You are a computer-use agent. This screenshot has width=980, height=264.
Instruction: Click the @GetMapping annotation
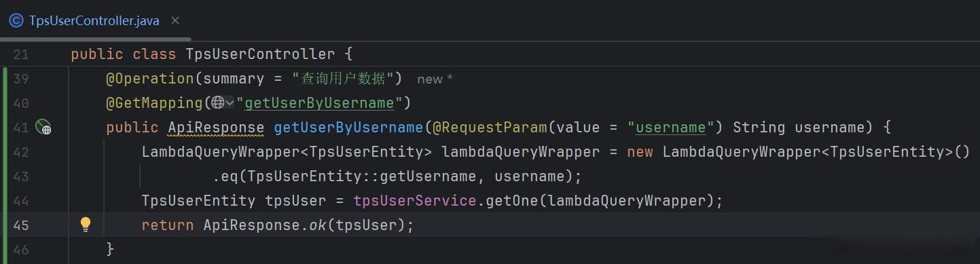click(155, 103)
